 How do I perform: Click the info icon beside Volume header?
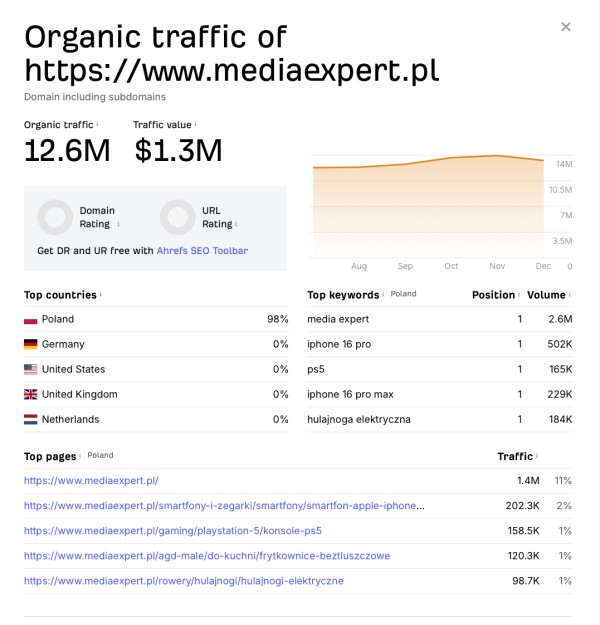tap(570, 295)
